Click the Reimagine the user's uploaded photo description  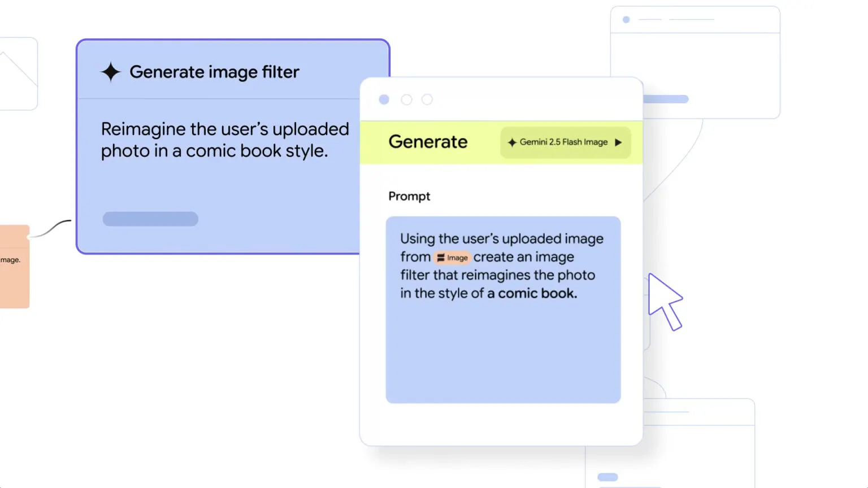[224, 140]
